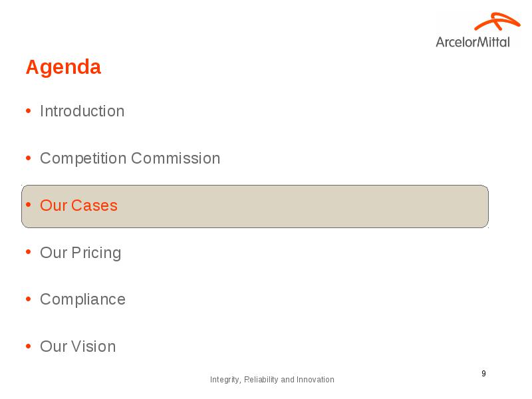Select the Competition Commission agenda item

tap(130, 158)
